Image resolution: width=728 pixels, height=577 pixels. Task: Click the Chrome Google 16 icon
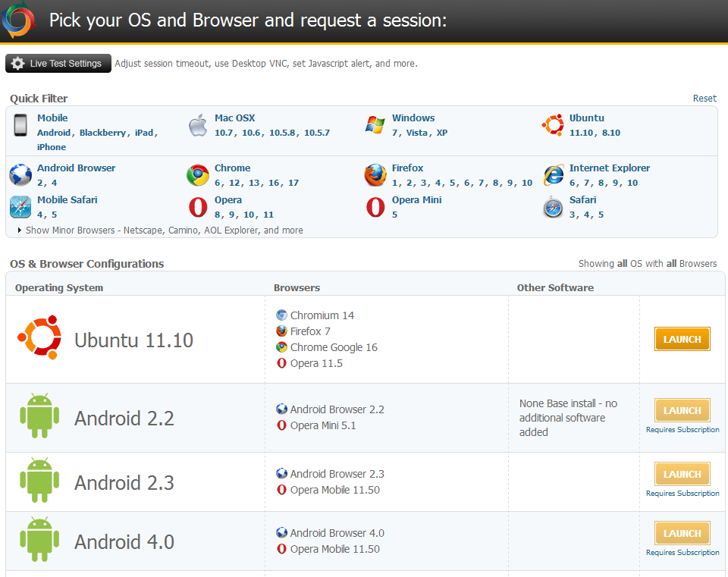point(281,347)
